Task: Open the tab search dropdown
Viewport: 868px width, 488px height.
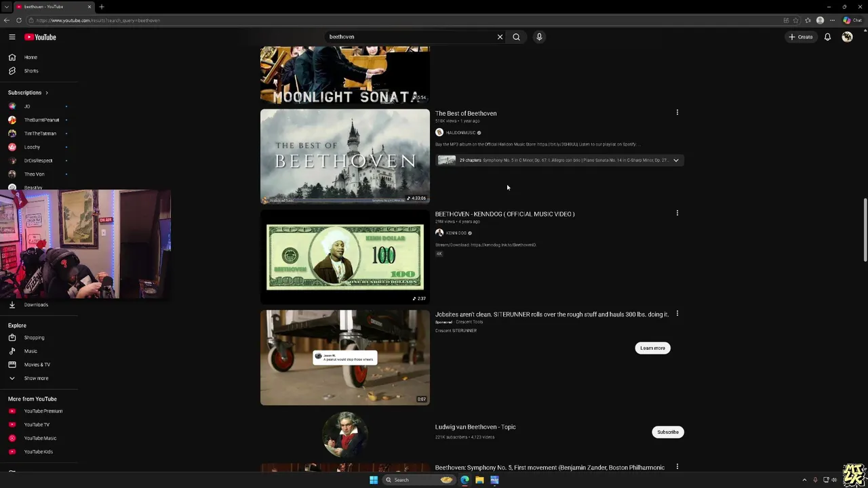Action: [x=6, y=7]
